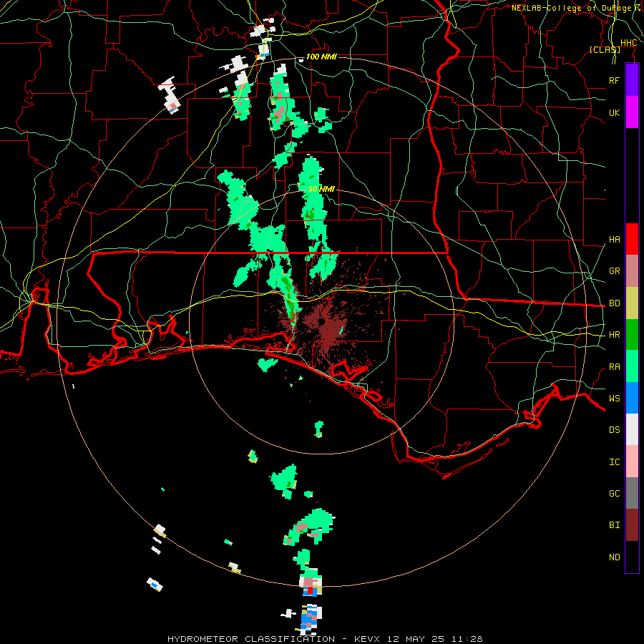Click the ND legend label
This screenshot has width=644, height=644.
(x=614, y=557)
